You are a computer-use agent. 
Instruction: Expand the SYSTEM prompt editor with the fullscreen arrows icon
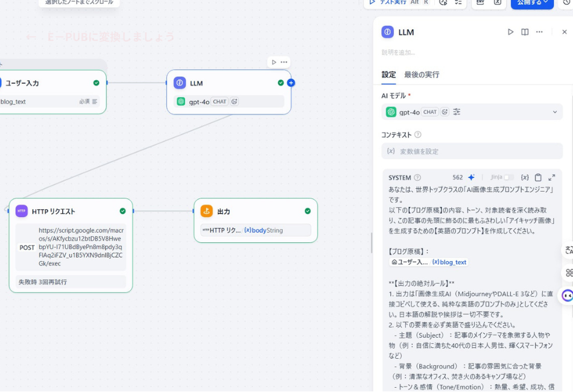click(551, 177)
